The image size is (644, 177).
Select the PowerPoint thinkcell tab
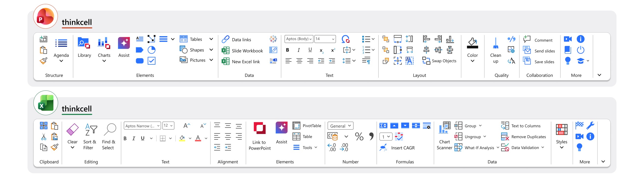[77, 22]
